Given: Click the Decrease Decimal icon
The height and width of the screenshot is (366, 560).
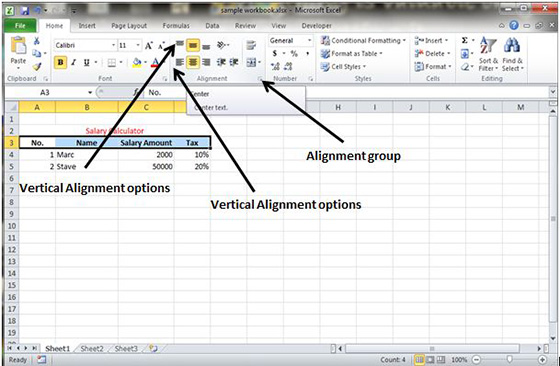Looking at the screenshot, I should 288,66.
